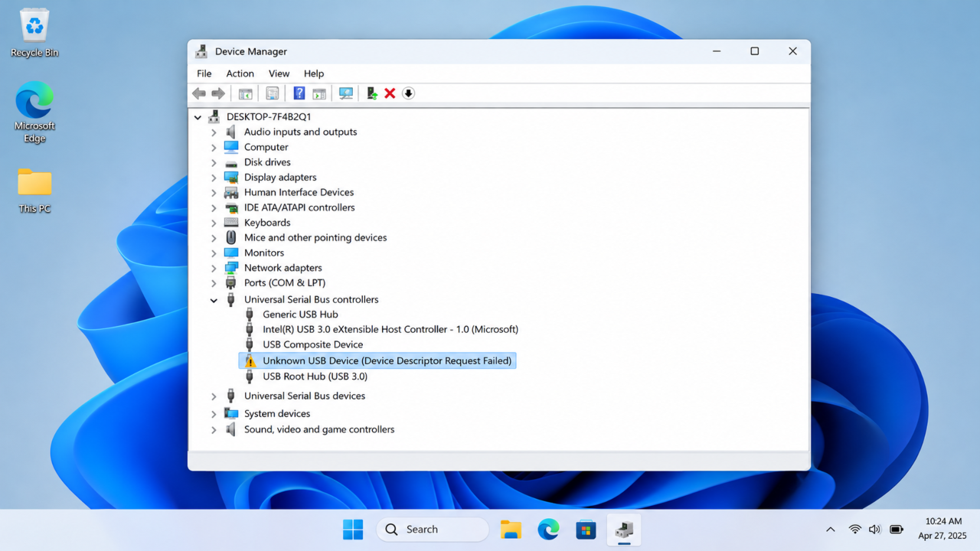Select Human Interface Devices category
This screenshot has width=980, height=551.
coord(299,192)
